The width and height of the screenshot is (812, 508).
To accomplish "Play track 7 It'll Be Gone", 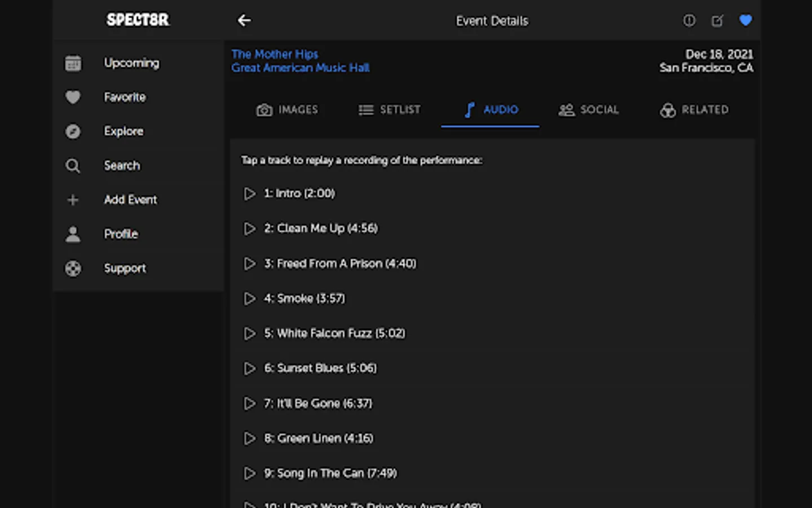I will (249, 404).
